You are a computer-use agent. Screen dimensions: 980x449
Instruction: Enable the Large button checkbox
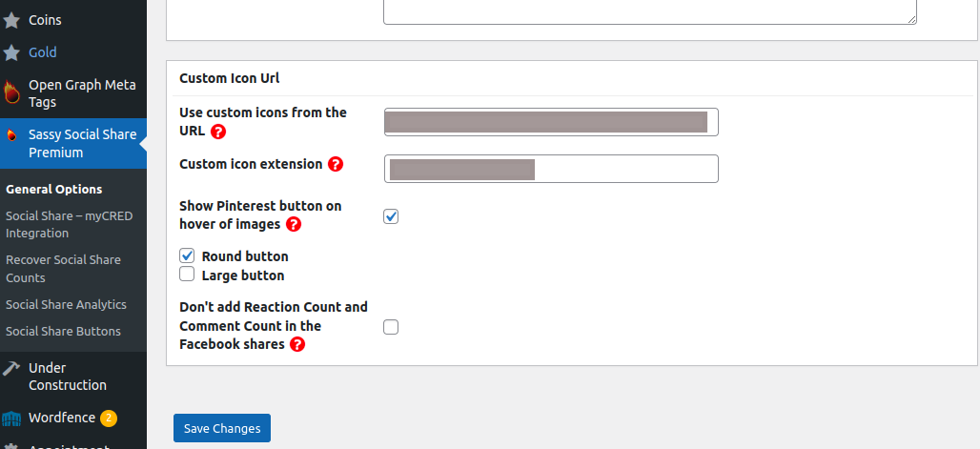(x=187, y=274)
